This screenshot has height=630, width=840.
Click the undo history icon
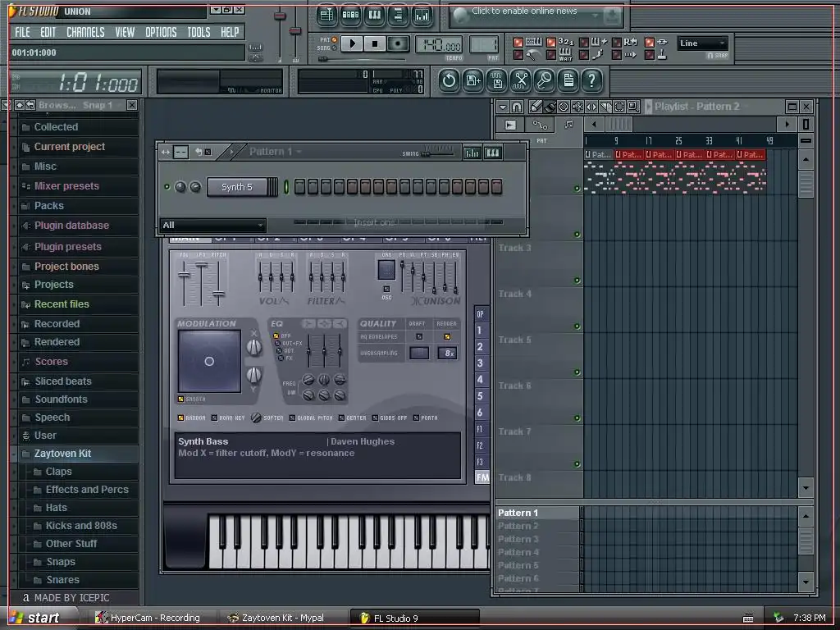coord(449,81)
